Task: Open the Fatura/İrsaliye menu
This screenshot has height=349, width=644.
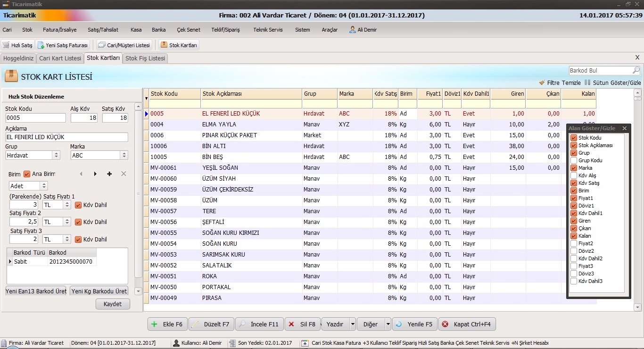Action: [59, 30]
